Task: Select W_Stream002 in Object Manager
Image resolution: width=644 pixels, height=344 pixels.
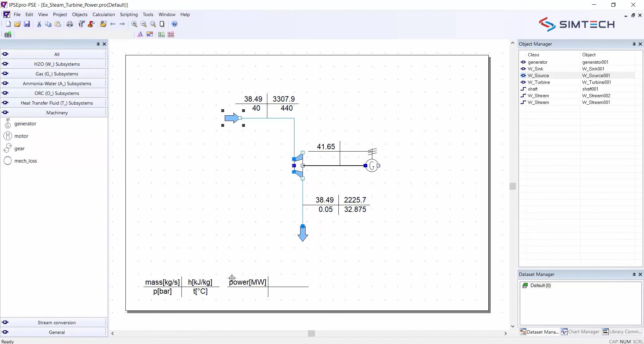Action: pyautogui.click(x=596, y=96)
